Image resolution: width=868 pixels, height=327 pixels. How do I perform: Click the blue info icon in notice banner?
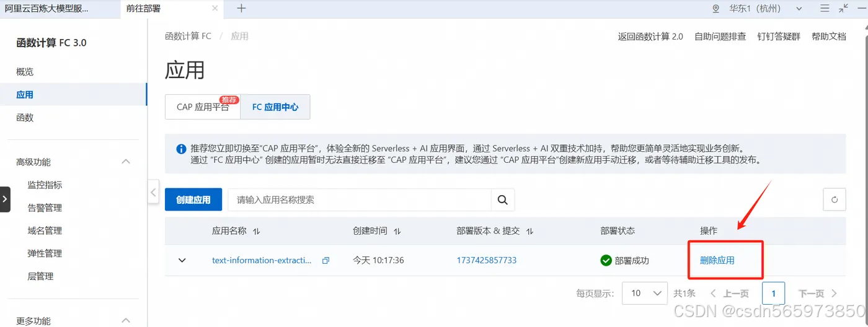(181, 149)
